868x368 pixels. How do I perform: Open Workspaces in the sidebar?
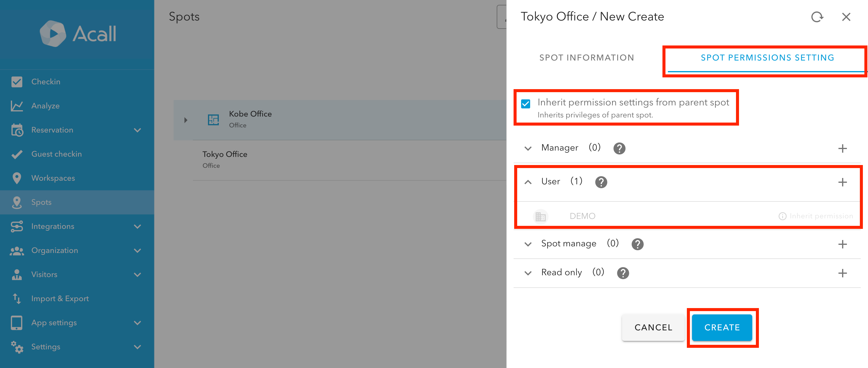(x=53, y=178)
